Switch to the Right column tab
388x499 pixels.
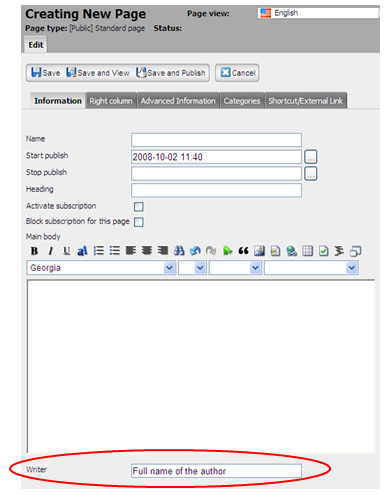click(111, 101)
